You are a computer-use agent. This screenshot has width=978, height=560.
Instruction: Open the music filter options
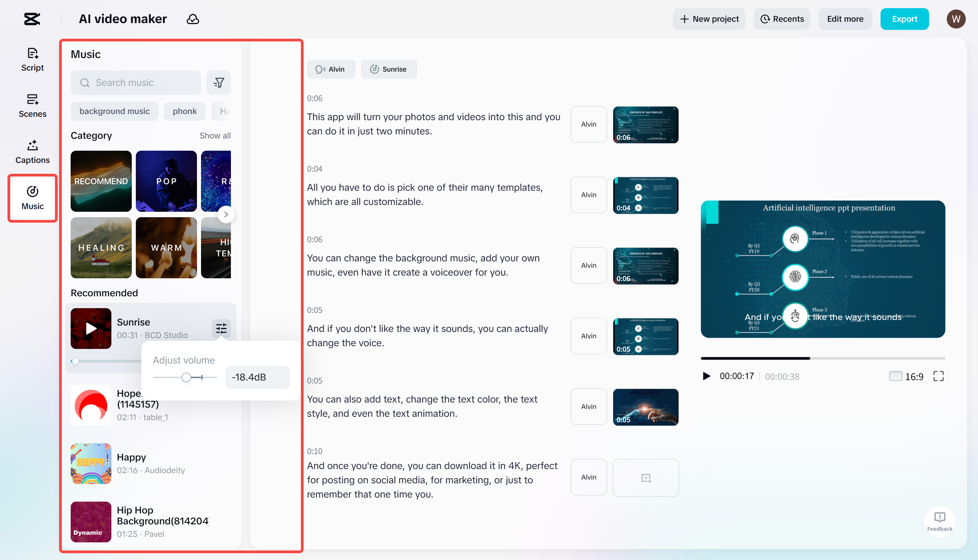pos(219,82)
